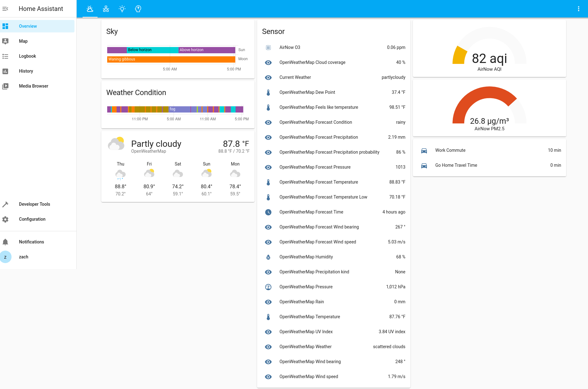This screenshot has height=389, width=588.
Task: Click gauge icon for OpenWeatherMap Pressure
Action: click(268, 287)
